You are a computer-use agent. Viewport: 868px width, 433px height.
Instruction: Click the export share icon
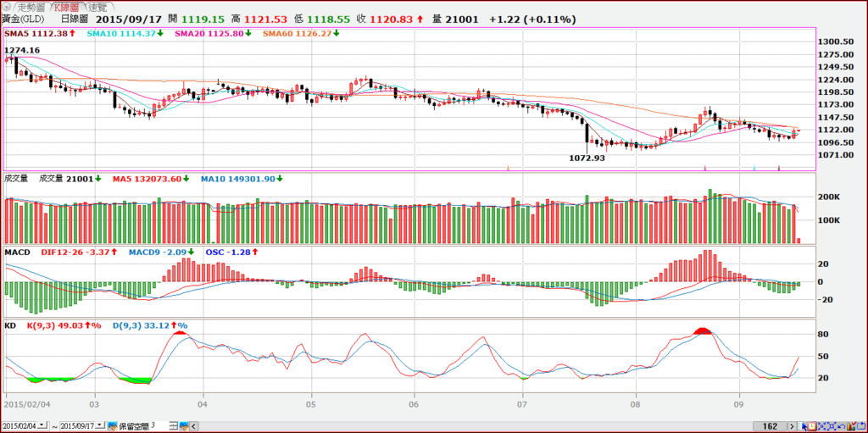[x=861, y=426]
